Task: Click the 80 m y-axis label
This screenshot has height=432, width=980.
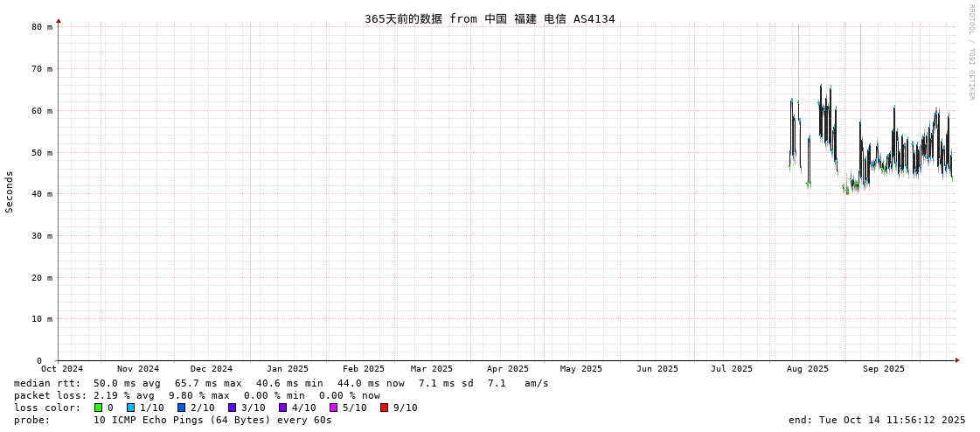Action: tap(43, 27)
